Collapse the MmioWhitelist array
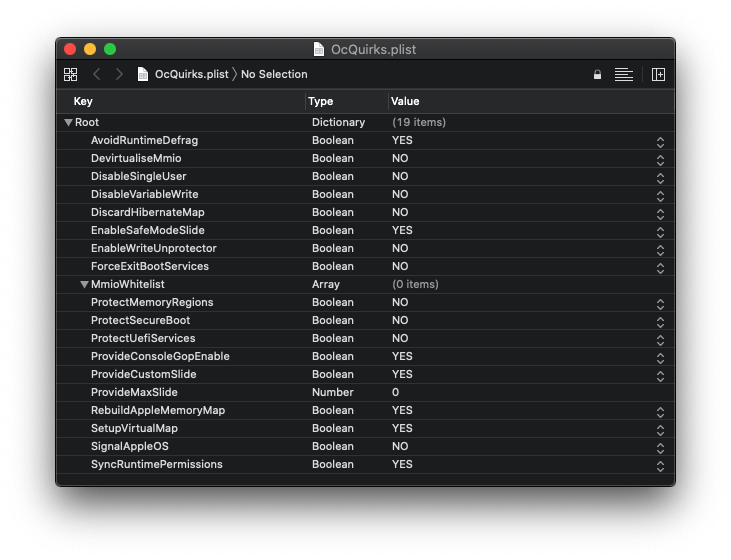This screenshot has width=731, height=560. [84, 284]
